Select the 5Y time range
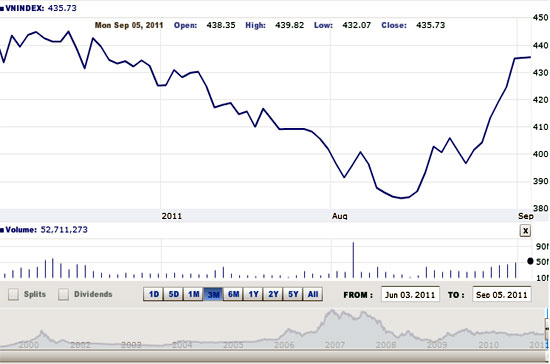This screenshot has width=550, height=364. point(293,294)
